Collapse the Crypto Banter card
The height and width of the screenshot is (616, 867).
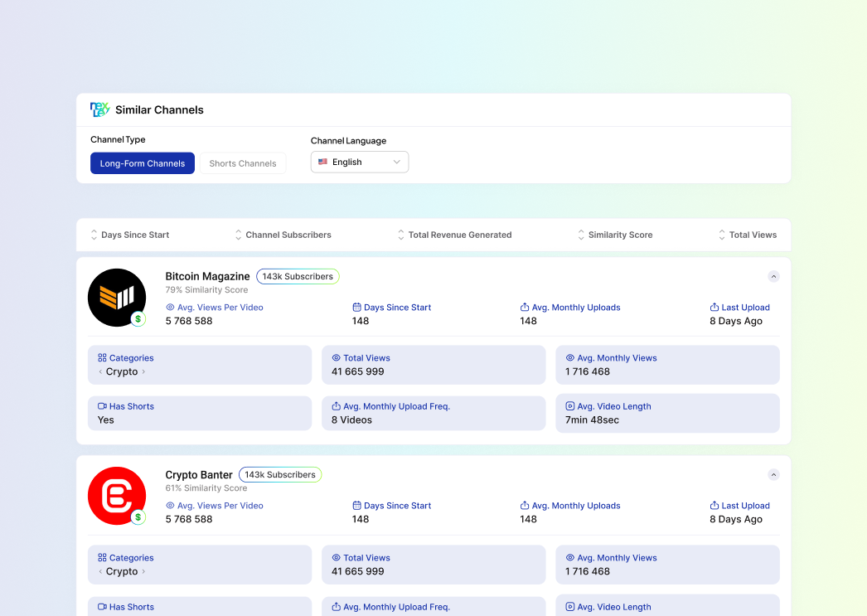(x=773, y=475)
